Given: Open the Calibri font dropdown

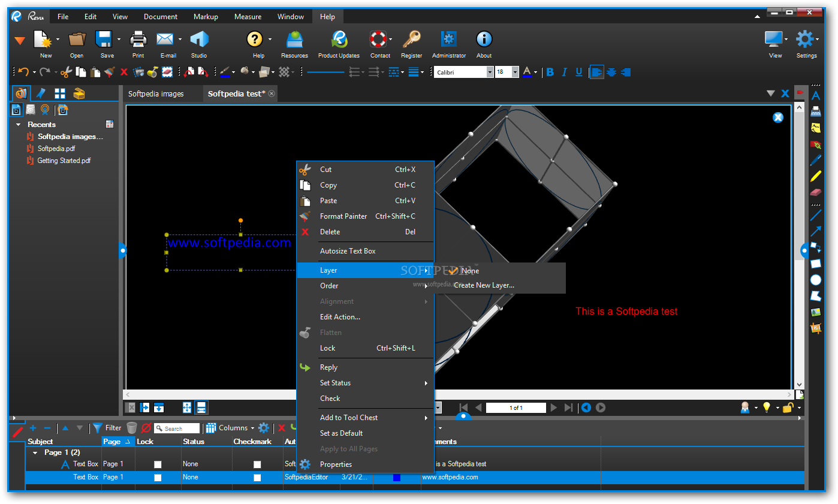Looking at the screenshot, I should 490,72.
